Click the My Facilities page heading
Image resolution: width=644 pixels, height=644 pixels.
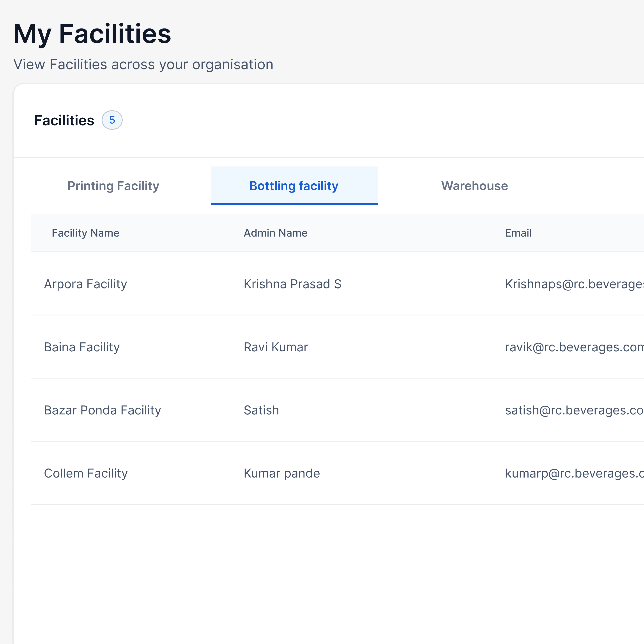click(x=92, y=34)
